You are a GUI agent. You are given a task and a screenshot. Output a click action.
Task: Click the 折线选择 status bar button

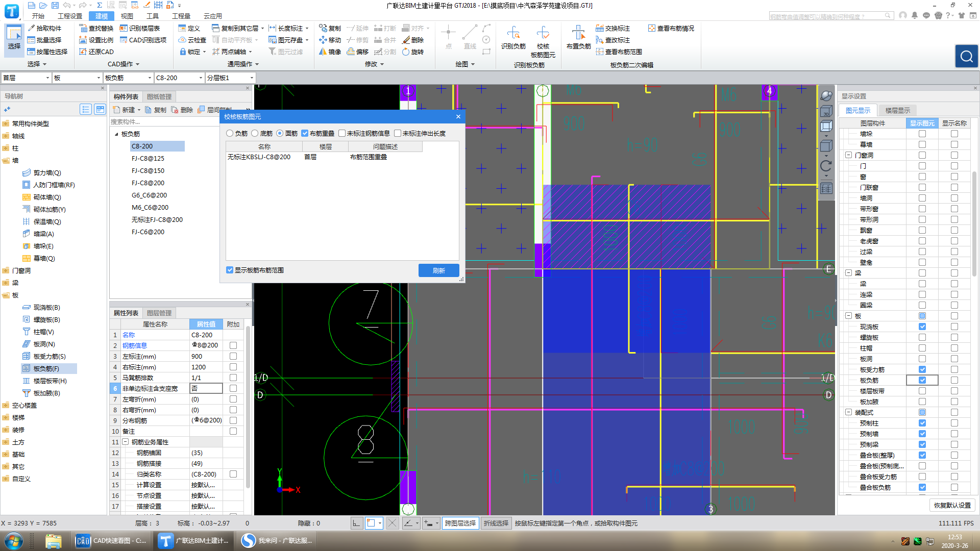coord(496,523)
